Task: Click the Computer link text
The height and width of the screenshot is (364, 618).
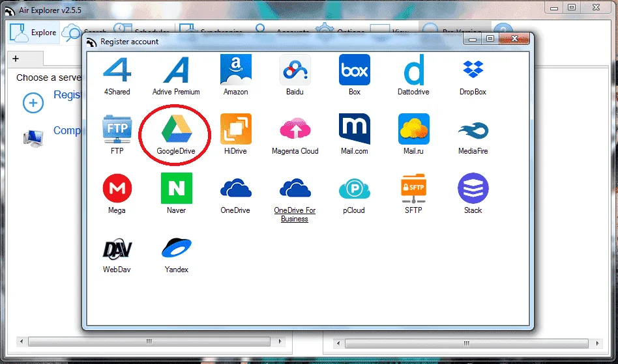Action: [x=67, y=130]
